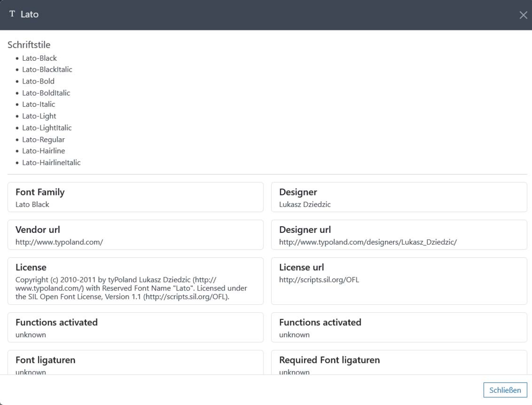Click the Required Font ligaturen heading
The width and height of the screenshot is (532, 405).
[329, 360]
